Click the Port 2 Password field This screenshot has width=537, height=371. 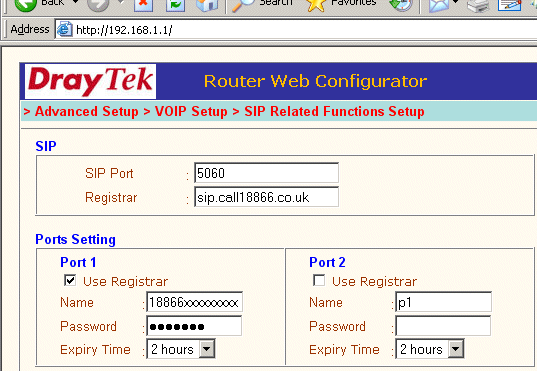[443, 326]
